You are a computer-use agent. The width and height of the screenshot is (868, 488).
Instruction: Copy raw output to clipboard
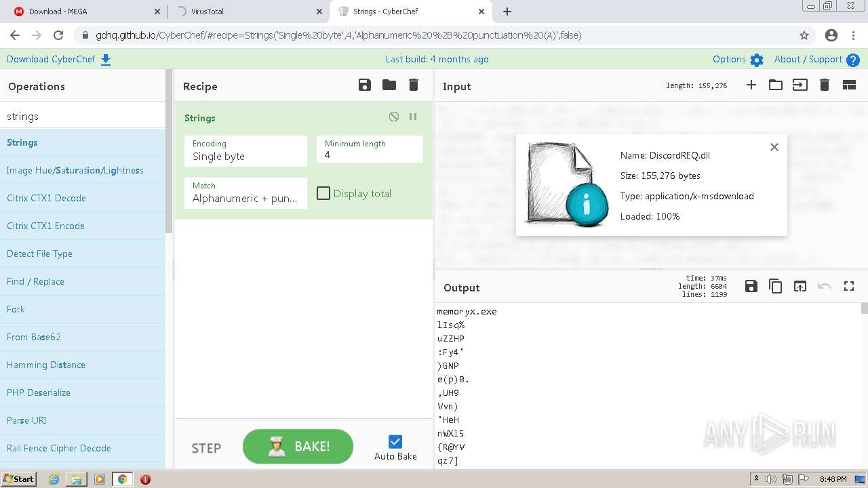(x=776, y=286)
